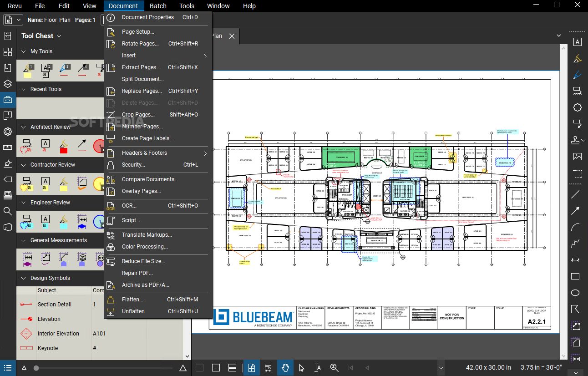Choose Rotate Pages from Document menu
588x376 pixels.
tap(158, 44)
